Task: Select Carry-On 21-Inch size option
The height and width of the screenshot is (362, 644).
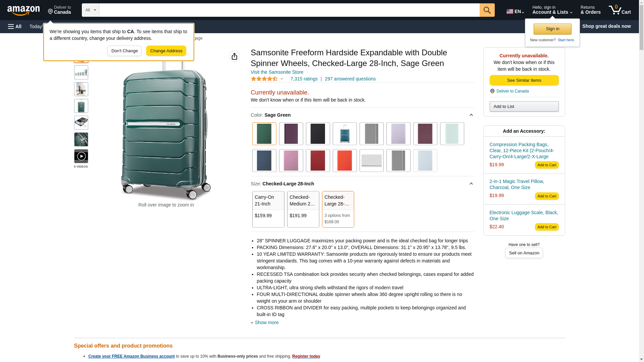Action: point(268,209)
